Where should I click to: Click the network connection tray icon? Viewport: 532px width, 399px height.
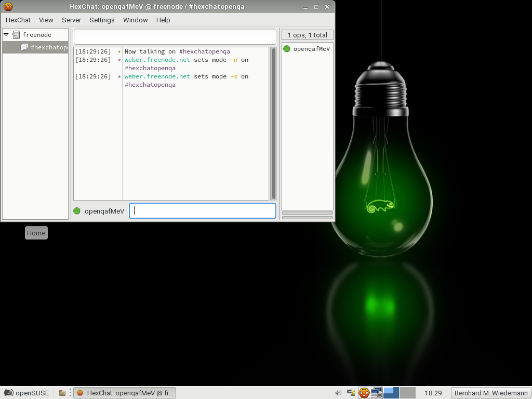[x=377, y=393]
